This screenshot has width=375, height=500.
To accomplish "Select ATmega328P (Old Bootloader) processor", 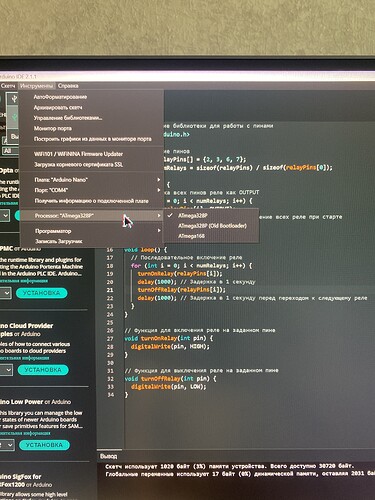I will click(212, 226).
